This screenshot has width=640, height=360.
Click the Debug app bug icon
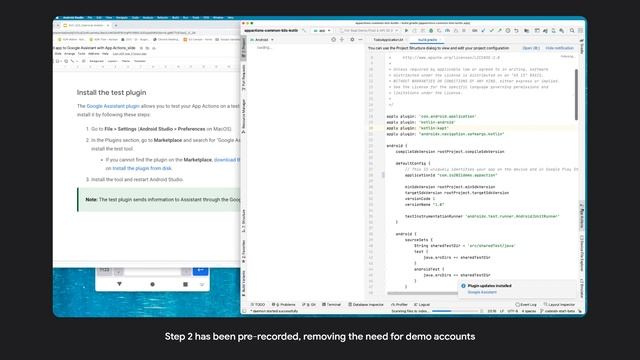pyautogui.click(x=431, y=31)
